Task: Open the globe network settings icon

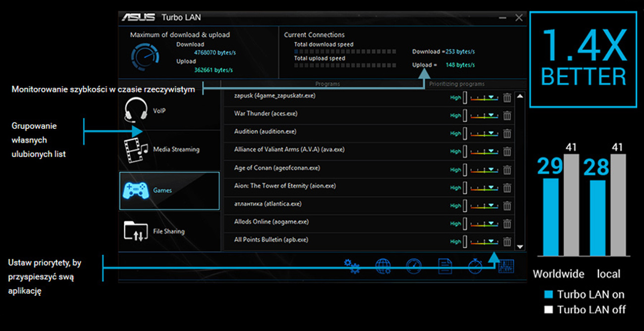Action: pos(383,266)
